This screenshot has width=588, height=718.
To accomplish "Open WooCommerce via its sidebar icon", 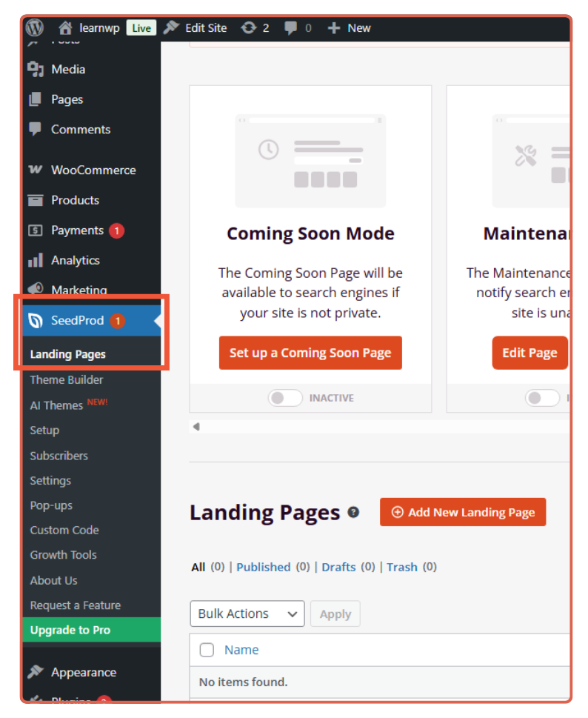I will point(36,170).
